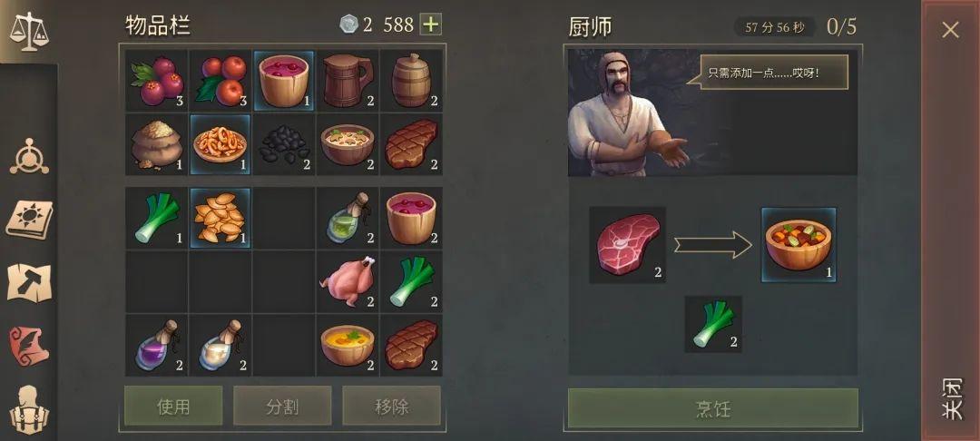Open the quill scroll quests icon
Screen dimensions: 980x441
tap(29, 345)
